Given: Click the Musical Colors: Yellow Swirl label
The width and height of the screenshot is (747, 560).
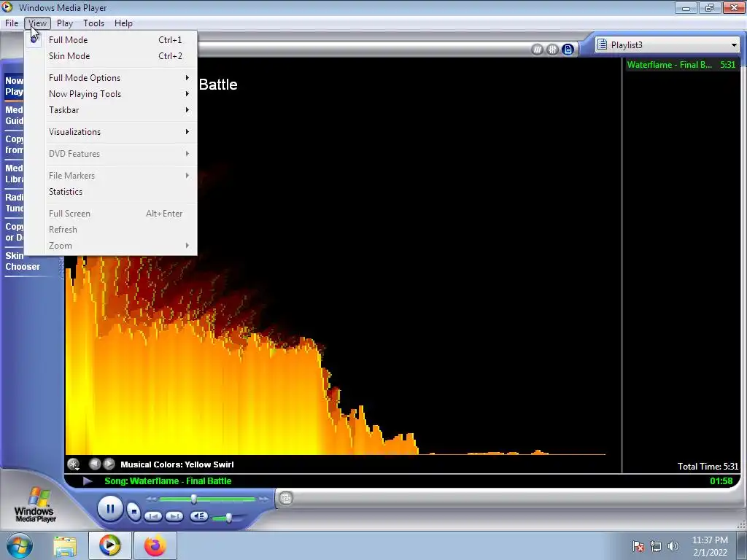Looking at the screenshot, I should [x=177, y=464].
